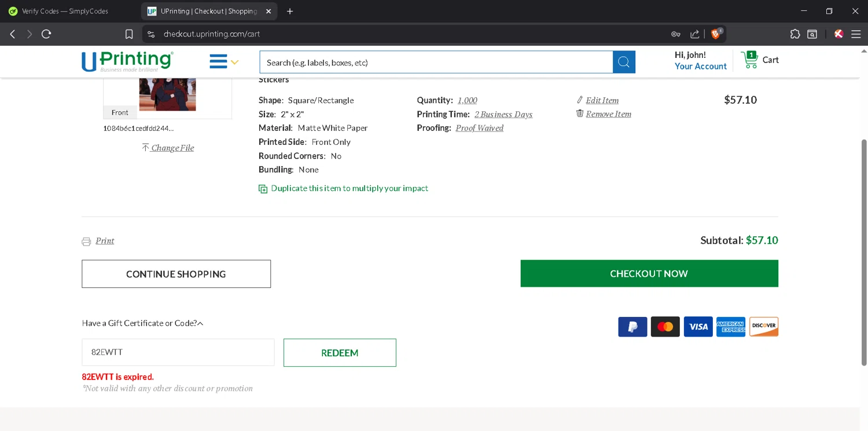Change the 2 Business Days printing time
This screenshot has height=431, width=868.
[503, 114]
